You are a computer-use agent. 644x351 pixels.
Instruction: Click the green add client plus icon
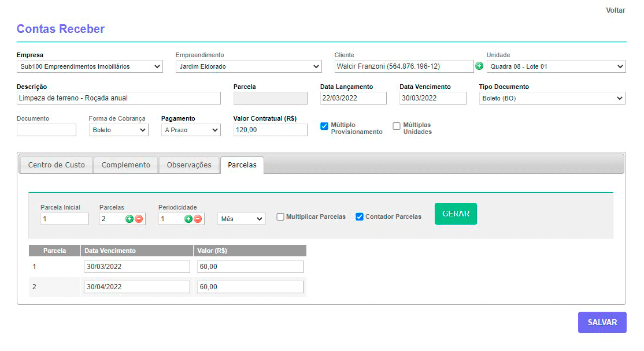click(479, 66)
